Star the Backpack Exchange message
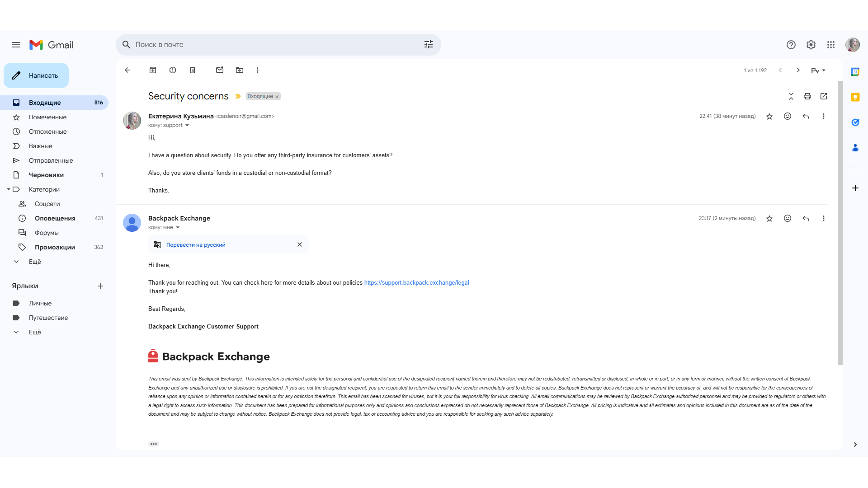The height and width of the screenshot is (488, 868). click(769, 219)
